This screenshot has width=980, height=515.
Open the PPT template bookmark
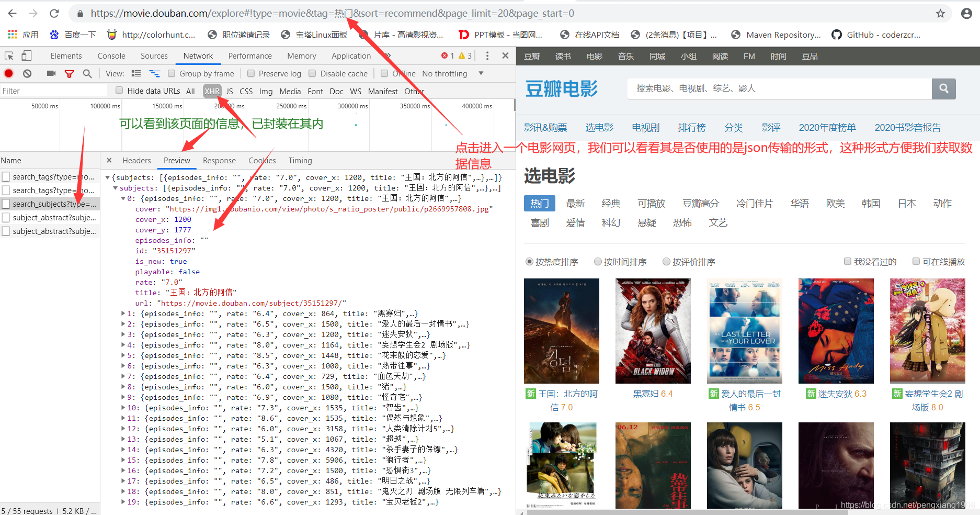[x=501, y=35]
